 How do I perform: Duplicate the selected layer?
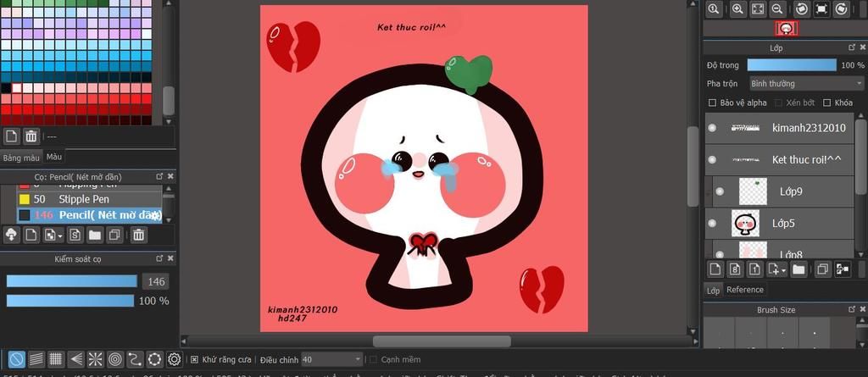tap(822, 269)
